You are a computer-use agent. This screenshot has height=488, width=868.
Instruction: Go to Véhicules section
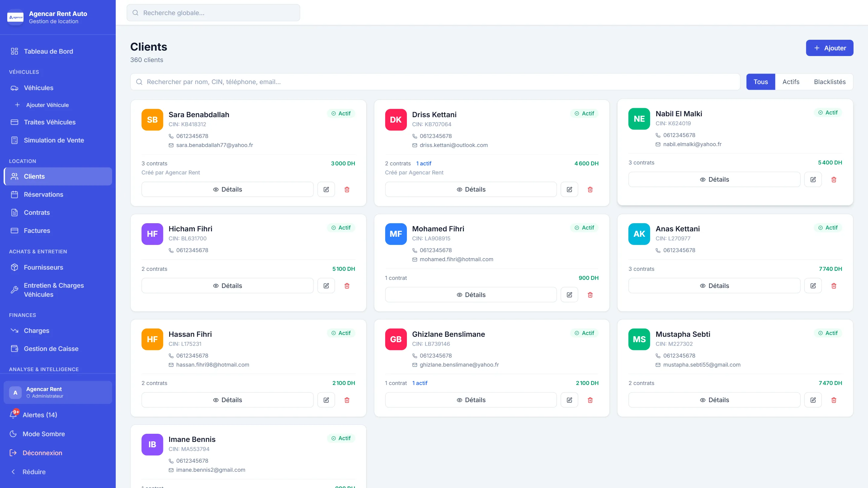(58, 88)
